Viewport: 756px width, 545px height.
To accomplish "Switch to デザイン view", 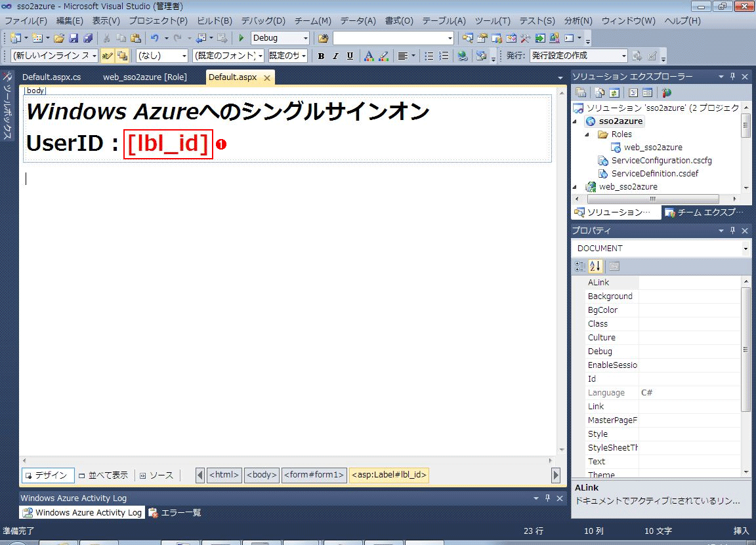I will click(48, 475).
